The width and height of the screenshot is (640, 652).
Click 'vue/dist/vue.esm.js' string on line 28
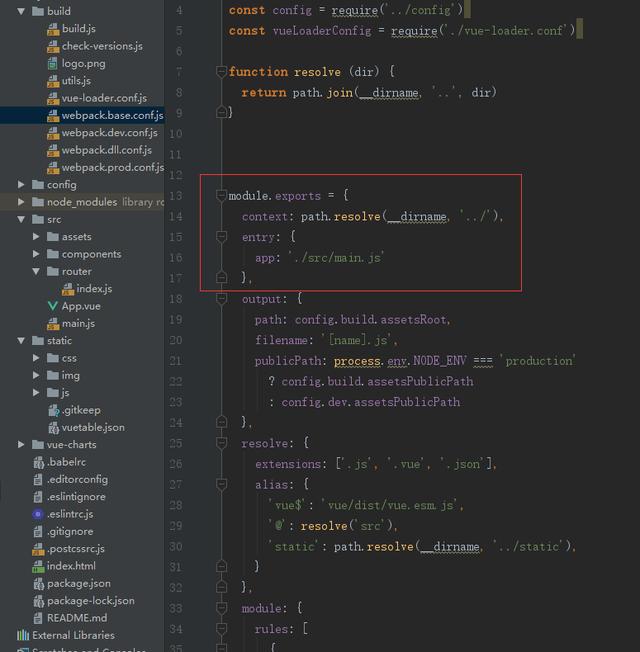tap(390, 505)
